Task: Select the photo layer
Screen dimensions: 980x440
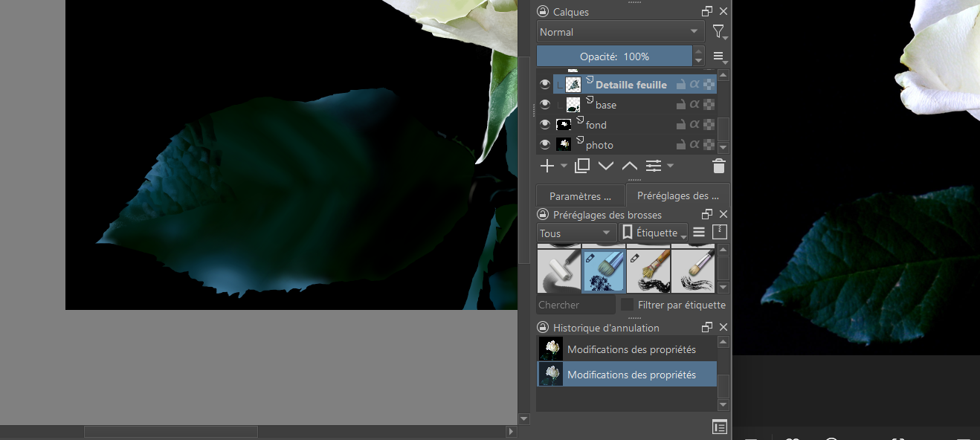Action: [599, 145]
